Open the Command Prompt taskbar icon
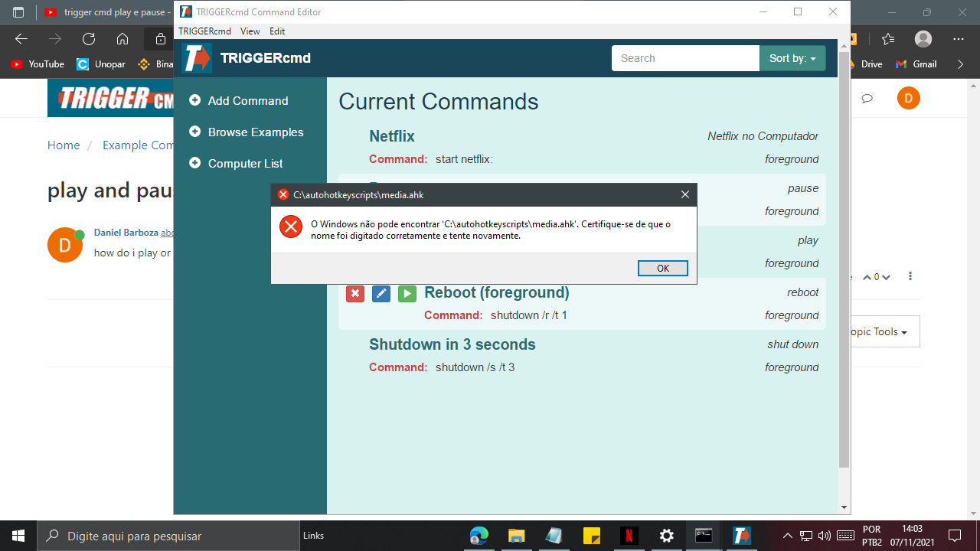The image size is (980, 551). tap(704, 536)
